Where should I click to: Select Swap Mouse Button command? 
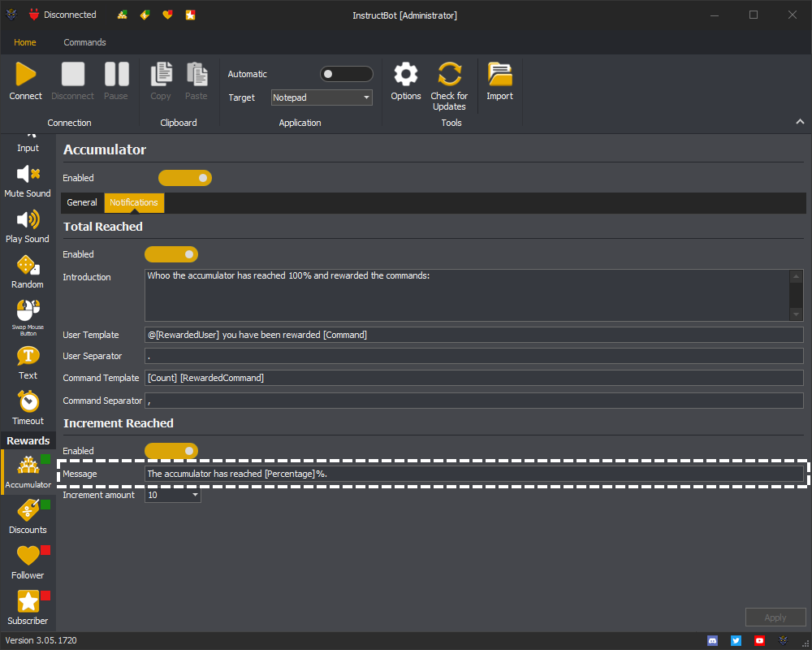[x=28, y=318]
